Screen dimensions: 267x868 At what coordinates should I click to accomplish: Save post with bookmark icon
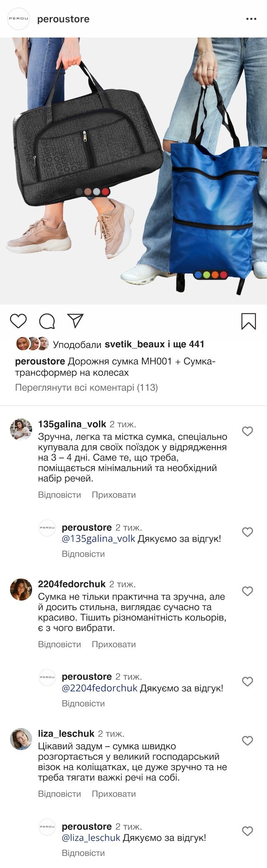(x=249, y=321)
